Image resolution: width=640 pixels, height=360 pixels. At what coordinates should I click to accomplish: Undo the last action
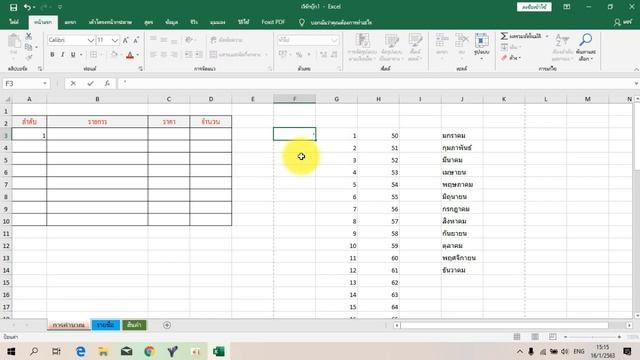[x=27, y=7]
